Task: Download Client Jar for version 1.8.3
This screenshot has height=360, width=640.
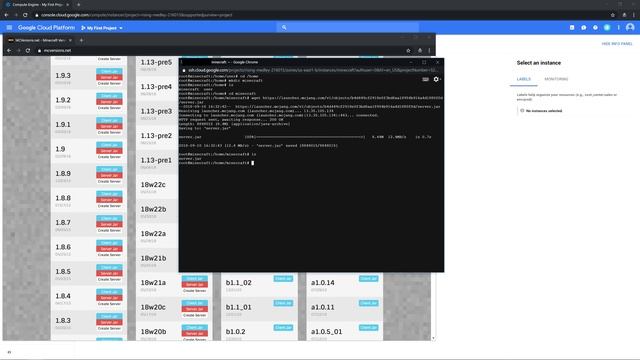Action: coord(109,316)
